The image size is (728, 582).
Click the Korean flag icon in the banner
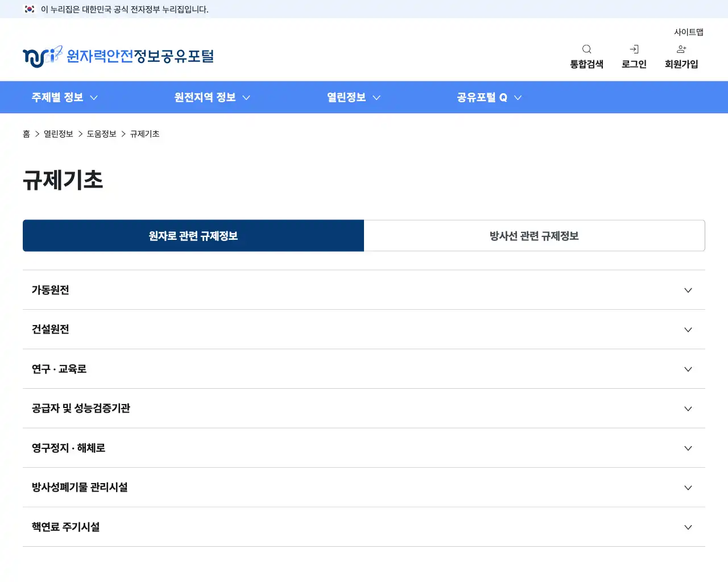(x=28, y=9)
